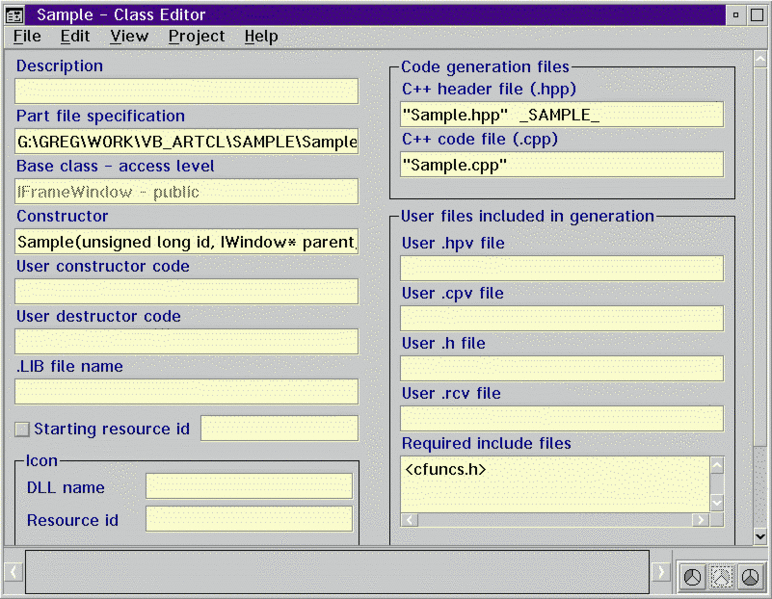Click the Icon Resource id field
Image resolution: width=772 pixels, height=599 pixels.
coord(249,519)
